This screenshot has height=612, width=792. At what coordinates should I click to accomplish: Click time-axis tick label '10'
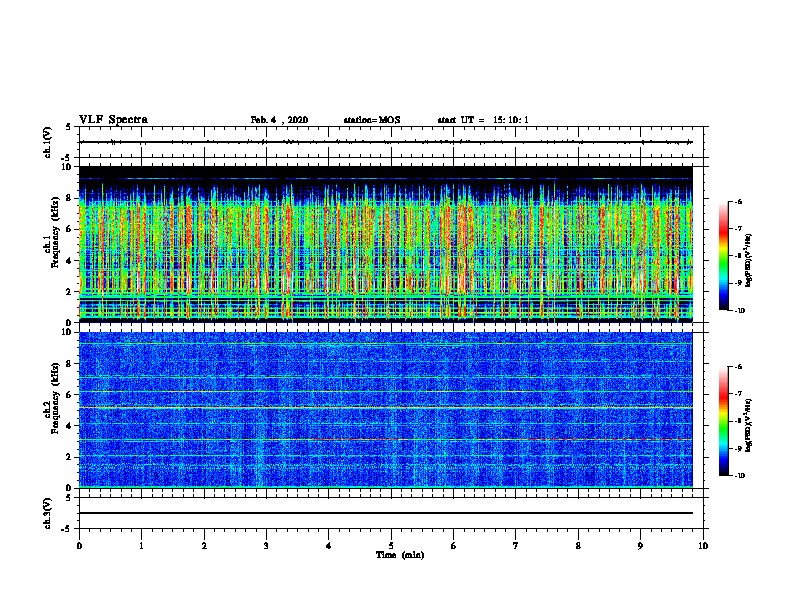(703, 546)
